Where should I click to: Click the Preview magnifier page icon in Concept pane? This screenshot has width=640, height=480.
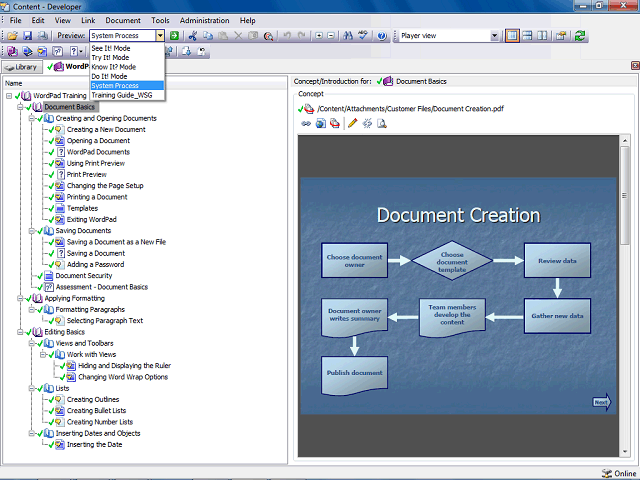coord(382,123)
